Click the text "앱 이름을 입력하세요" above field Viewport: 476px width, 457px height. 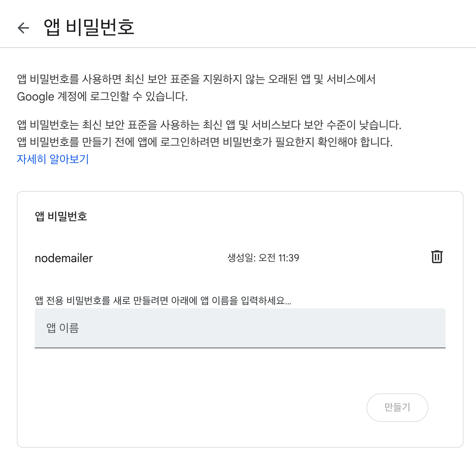(x=243, y=300)
